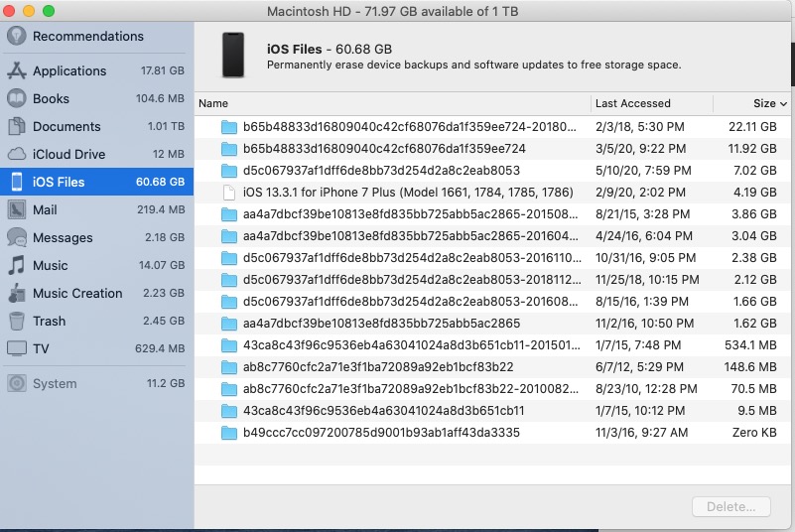The width and height of the screenshot is (795, 532).
Task: Click folder icon of 22.11 GB backup
Action: coord(229,127)
